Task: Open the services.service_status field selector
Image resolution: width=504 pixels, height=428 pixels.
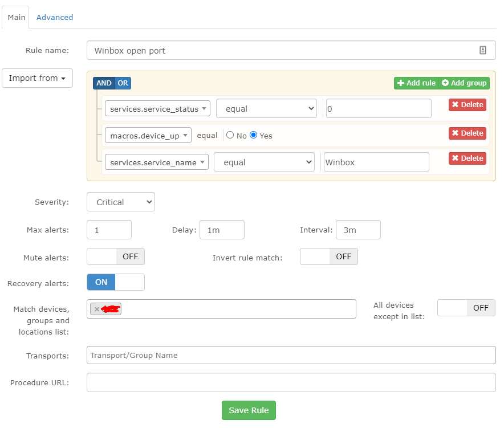Action: coord(157,109)
